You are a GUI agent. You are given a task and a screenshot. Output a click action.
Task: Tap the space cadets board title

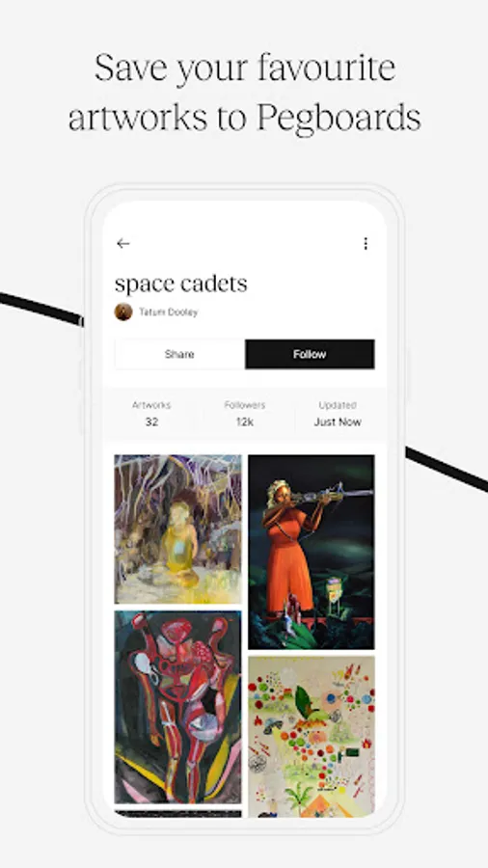(181, 284)
